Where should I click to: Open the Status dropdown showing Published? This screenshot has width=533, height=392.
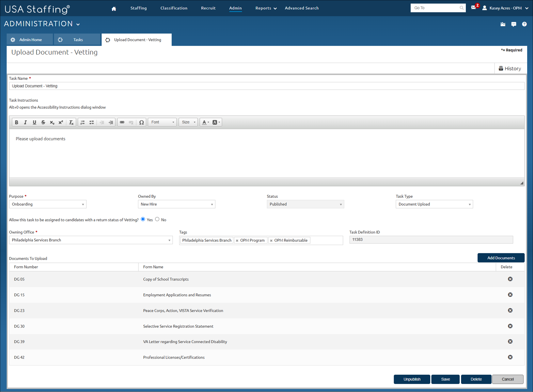pyautogui.click(x=305, y=204)
